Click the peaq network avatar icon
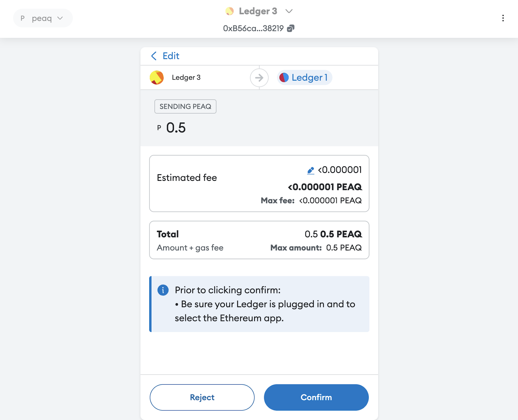 22,18
